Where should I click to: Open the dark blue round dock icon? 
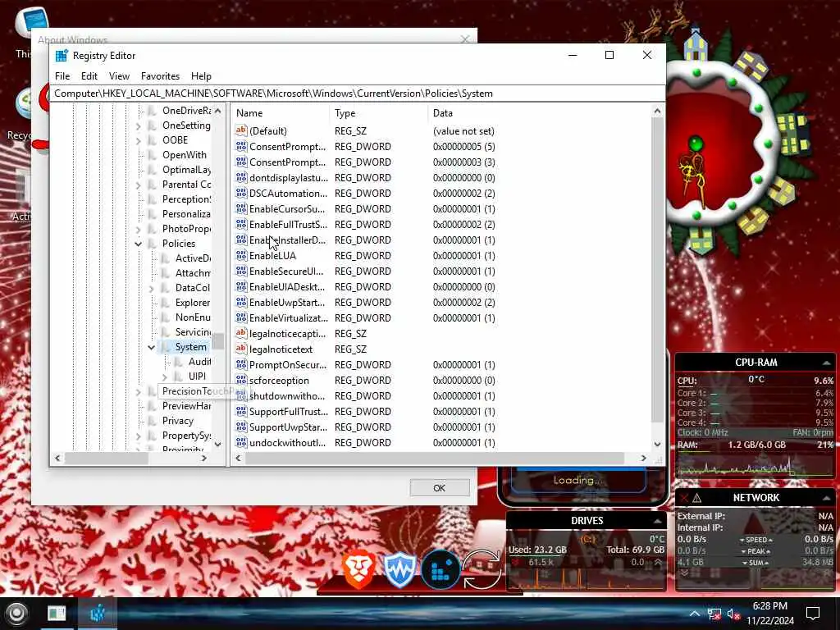coord(441,569)
